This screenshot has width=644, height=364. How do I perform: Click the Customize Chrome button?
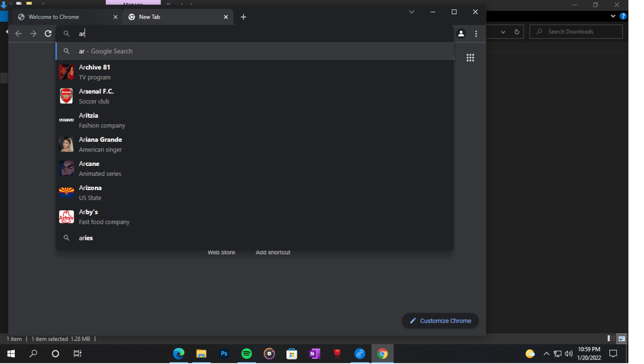tap(440, 321)
